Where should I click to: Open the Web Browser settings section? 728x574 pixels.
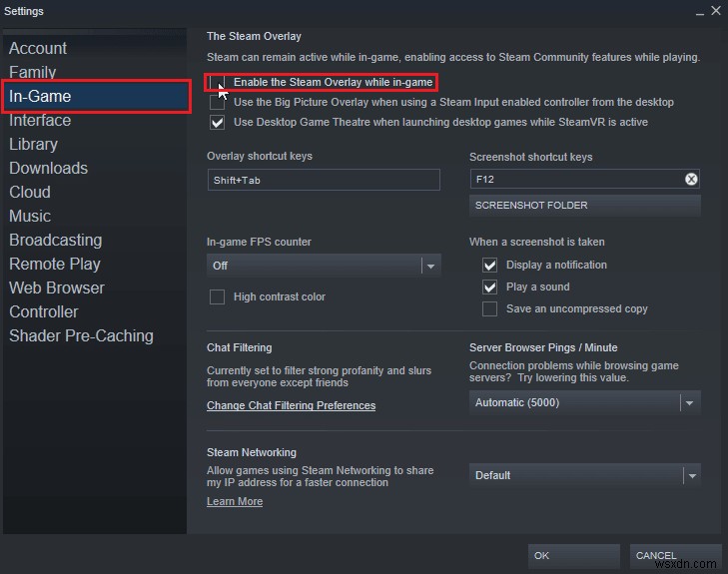[x=57, y=288]
